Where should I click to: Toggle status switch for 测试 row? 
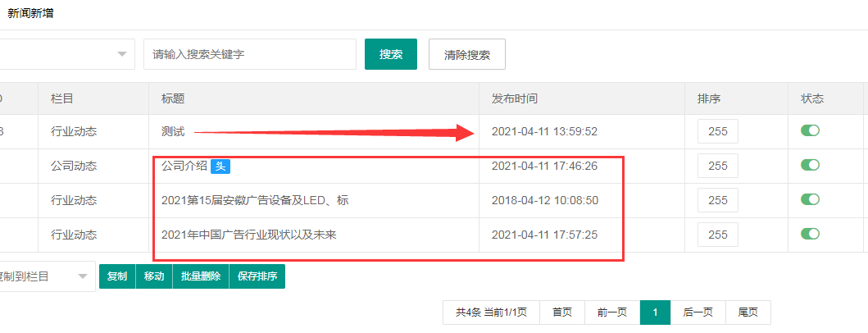pyautogui.click(x=810, y=130)
